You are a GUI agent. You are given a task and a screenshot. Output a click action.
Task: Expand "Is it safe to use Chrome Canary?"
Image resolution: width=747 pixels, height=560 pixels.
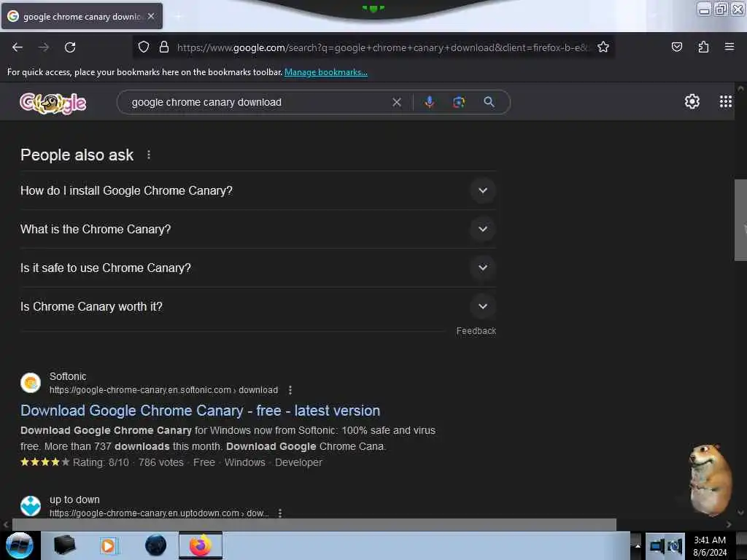[x=258, y=268]
